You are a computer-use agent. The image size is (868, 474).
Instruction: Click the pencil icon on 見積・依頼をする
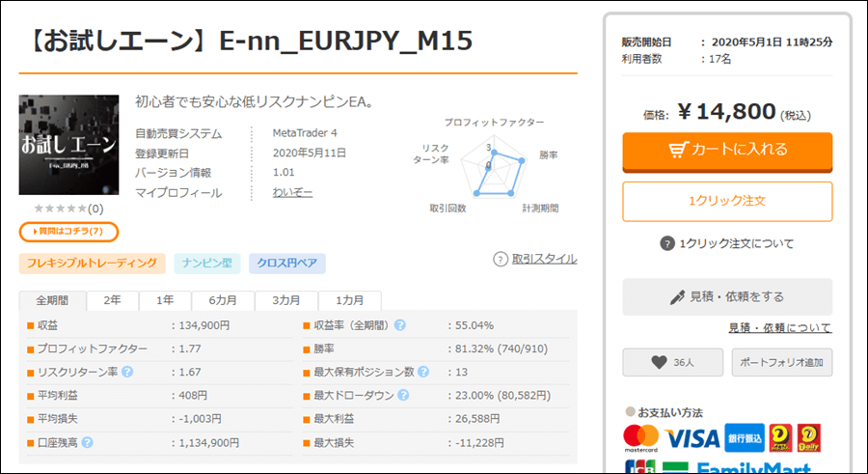(677, 297)
